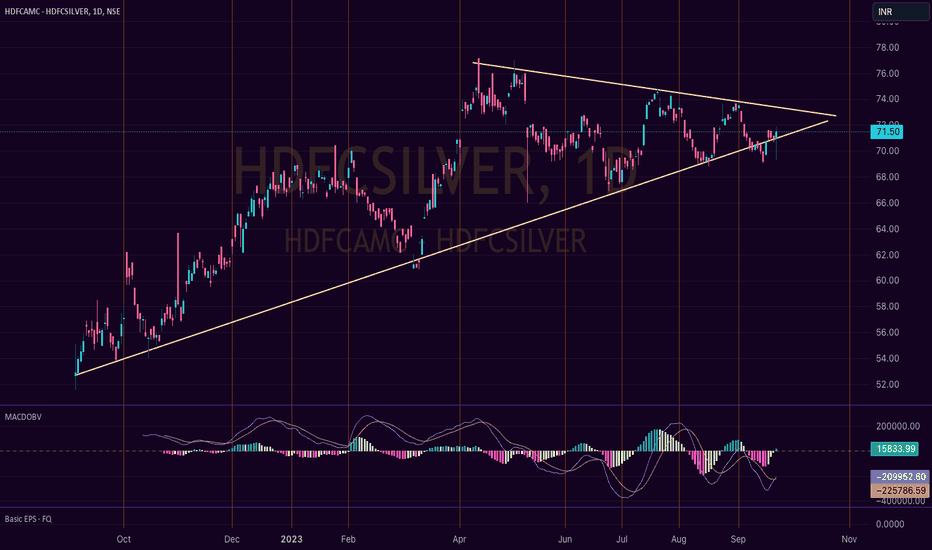The image size is (932, 550).
Task: Click the 58.00 price axis label
Action: [x=887, y=307]
